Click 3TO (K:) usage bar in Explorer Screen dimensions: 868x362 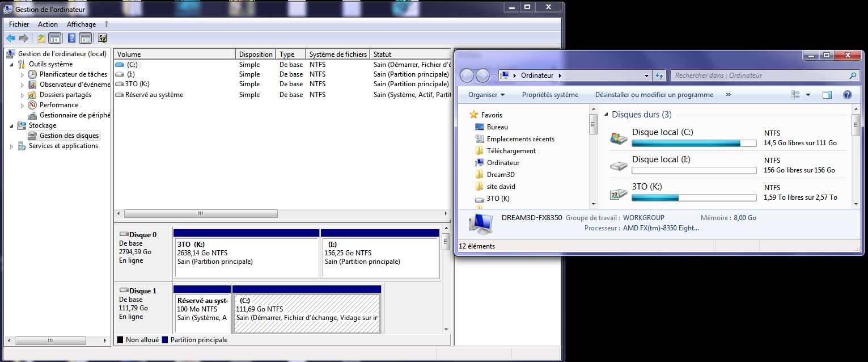[x=694, y=197]
